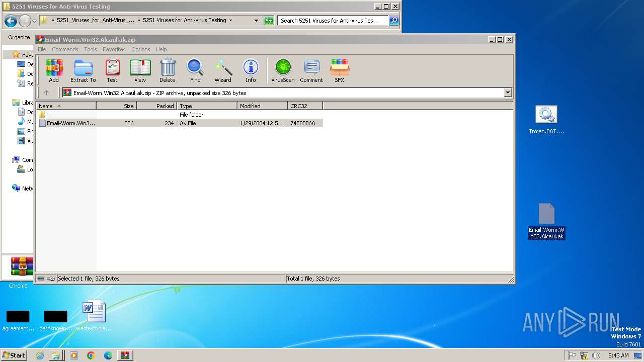Open the Start menu
Image resolution: width=644 pixels, height=362 pixels.
(14, 355)
